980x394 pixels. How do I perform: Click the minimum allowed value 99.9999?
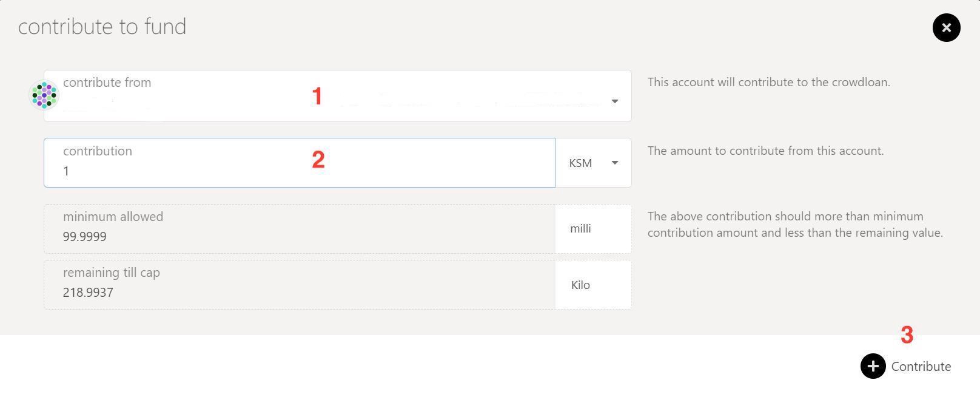tap(85, 237)
